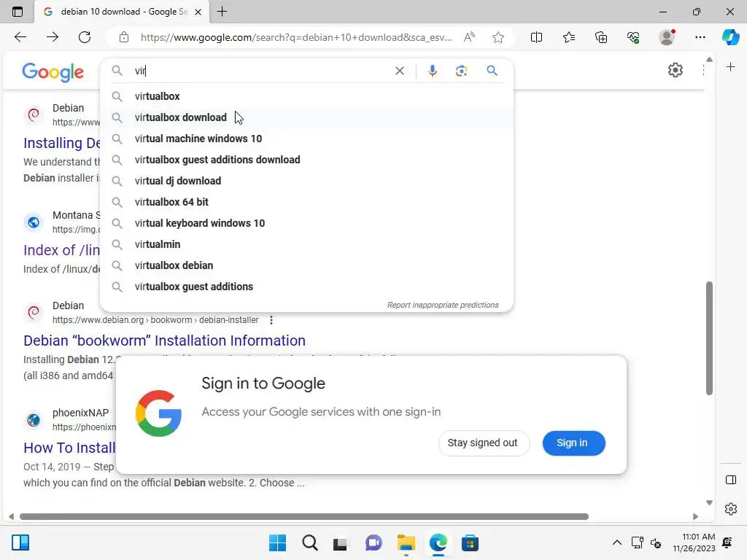
Task: Open Debian bookworm Installation Information link
Action: 164,341
